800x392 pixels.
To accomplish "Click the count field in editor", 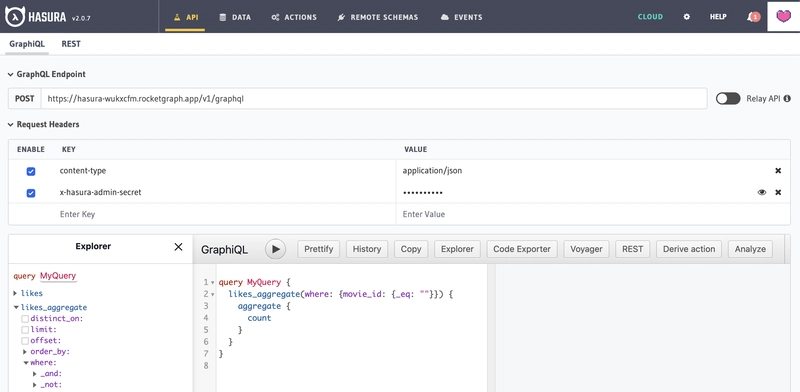I will coord(259,318).
